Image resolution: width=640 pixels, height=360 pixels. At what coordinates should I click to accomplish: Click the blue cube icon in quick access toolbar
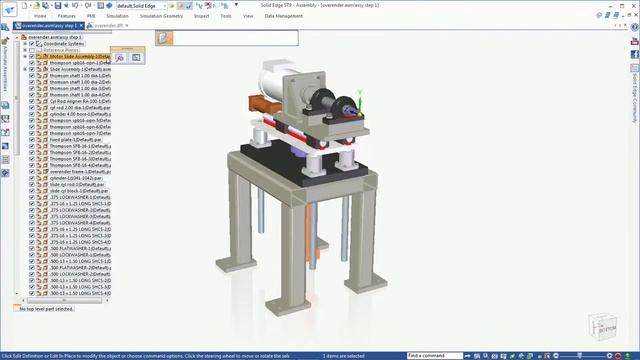[109, 6]
